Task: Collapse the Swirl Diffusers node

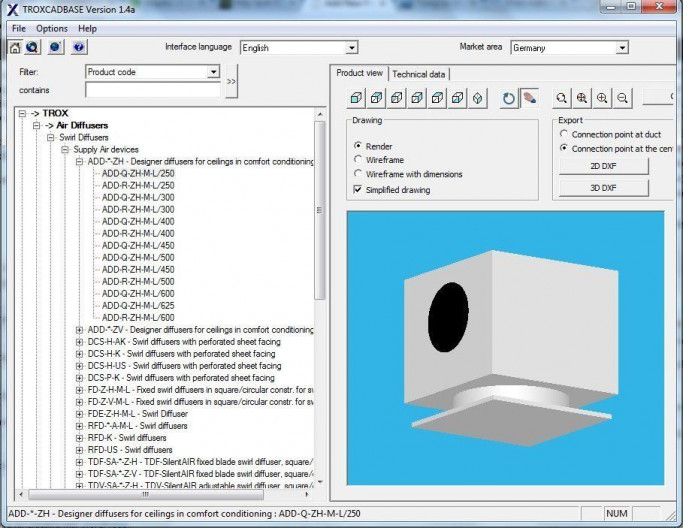Action: coord(51,138)
